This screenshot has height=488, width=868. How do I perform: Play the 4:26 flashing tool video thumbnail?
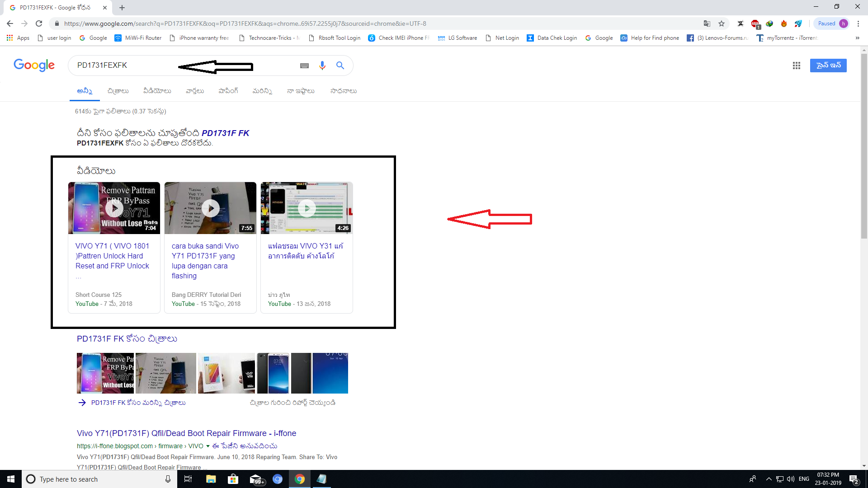307,208
